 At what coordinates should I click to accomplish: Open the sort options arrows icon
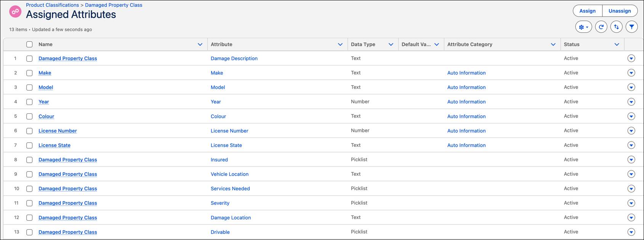[x=616, y=27]
